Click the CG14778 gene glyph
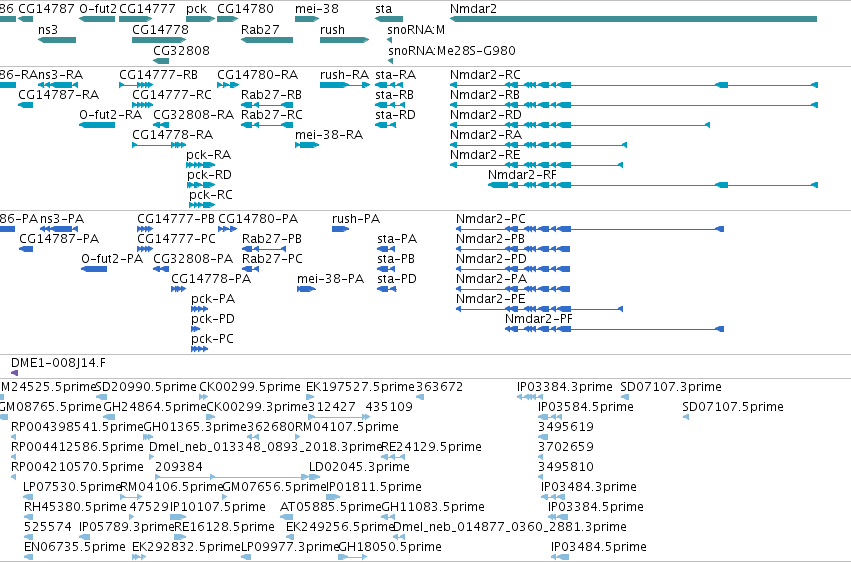Image resolution: width=851 pixels, height=562 pixels. 160,40
